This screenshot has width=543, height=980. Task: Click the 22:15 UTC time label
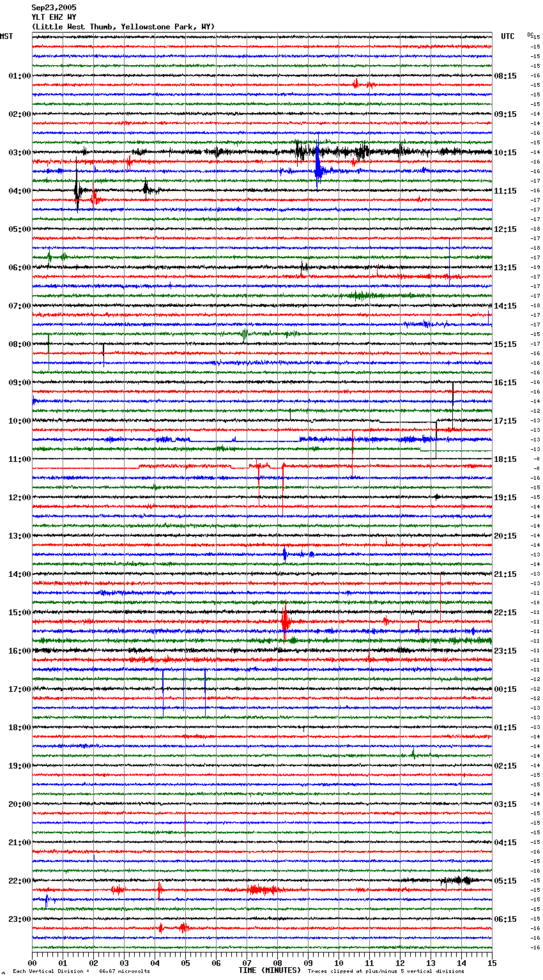coord(505,613)
